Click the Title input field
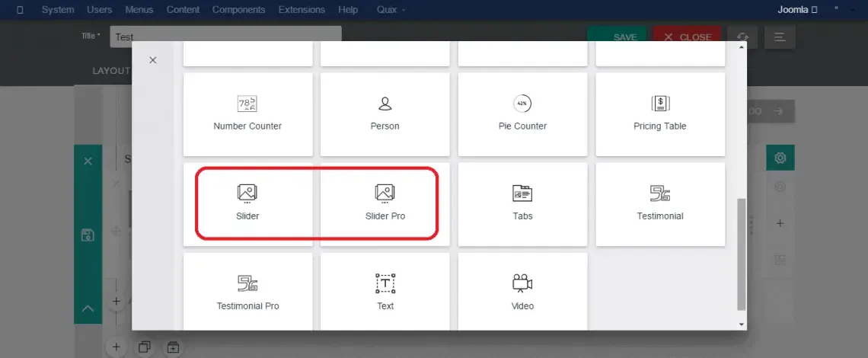The height and width of the screenshot is (358, 868). click(226, 37)
